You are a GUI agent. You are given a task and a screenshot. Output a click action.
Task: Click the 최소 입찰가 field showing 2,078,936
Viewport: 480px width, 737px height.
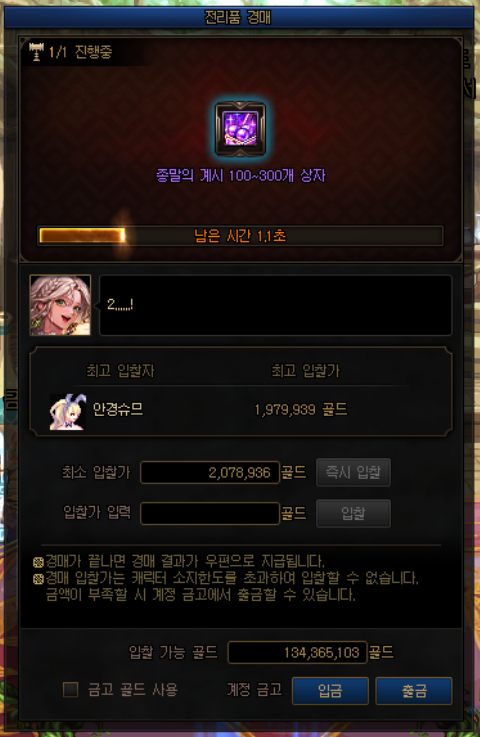tap(210, 472)
